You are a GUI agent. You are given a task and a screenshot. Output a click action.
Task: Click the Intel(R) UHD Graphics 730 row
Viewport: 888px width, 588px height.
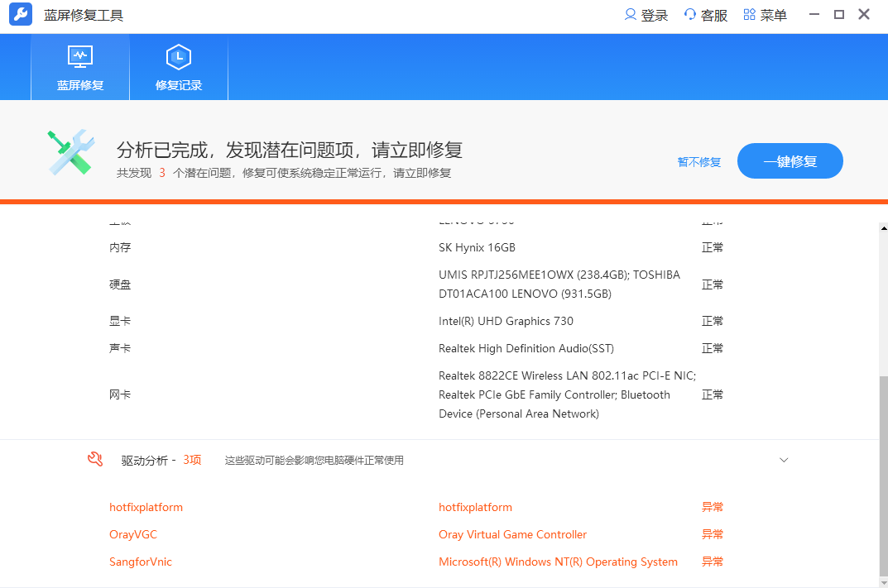click(506, 321)
